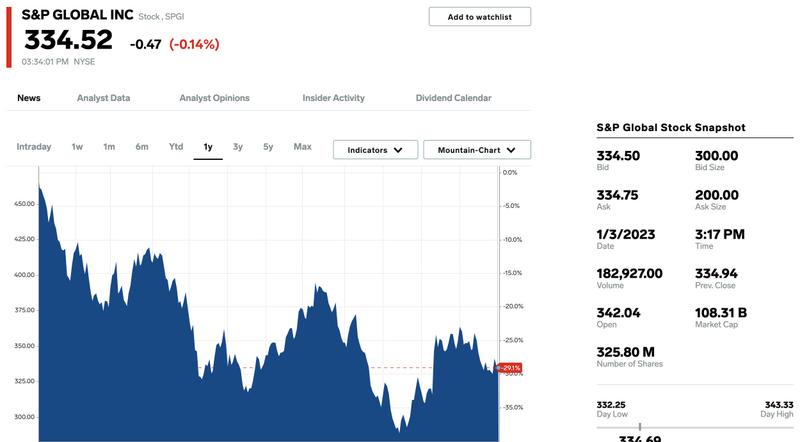Click the (-0.14%) percent change
Image resolution: width=800 pixels, height=442 pixels.
(194, 44)
